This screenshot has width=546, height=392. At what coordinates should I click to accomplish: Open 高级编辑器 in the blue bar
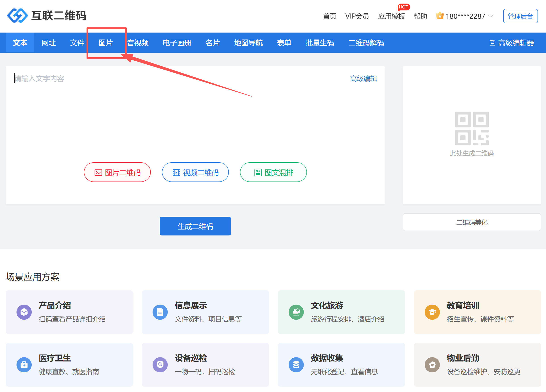512,43
